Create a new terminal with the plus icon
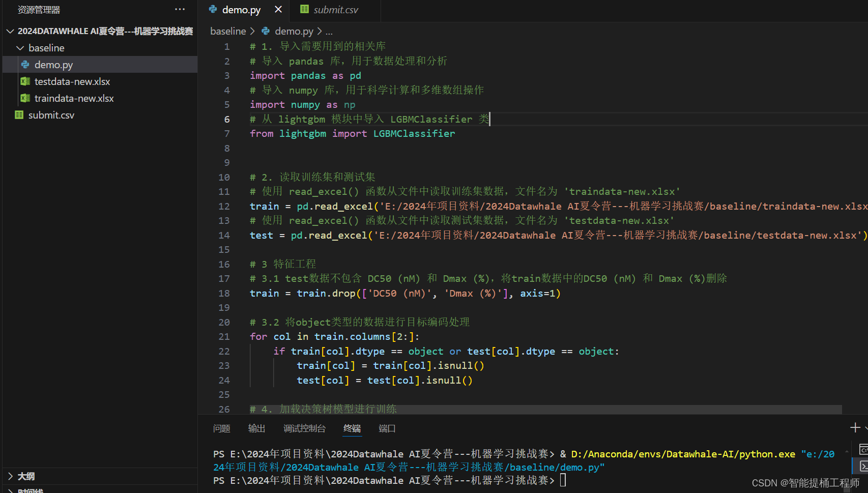The height and width of the screenshot is (493, 868). click(855, 428)
